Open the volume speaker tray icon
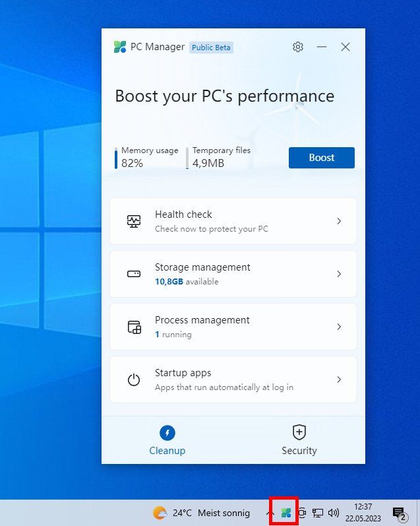 coord(334,513)
